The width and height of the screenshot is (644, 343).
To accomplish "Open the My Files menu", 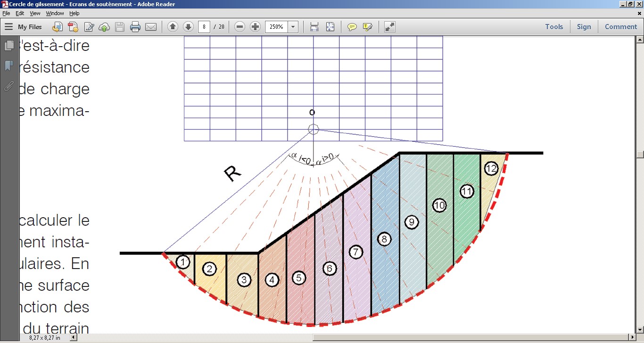I will click(x=23, y=27).
